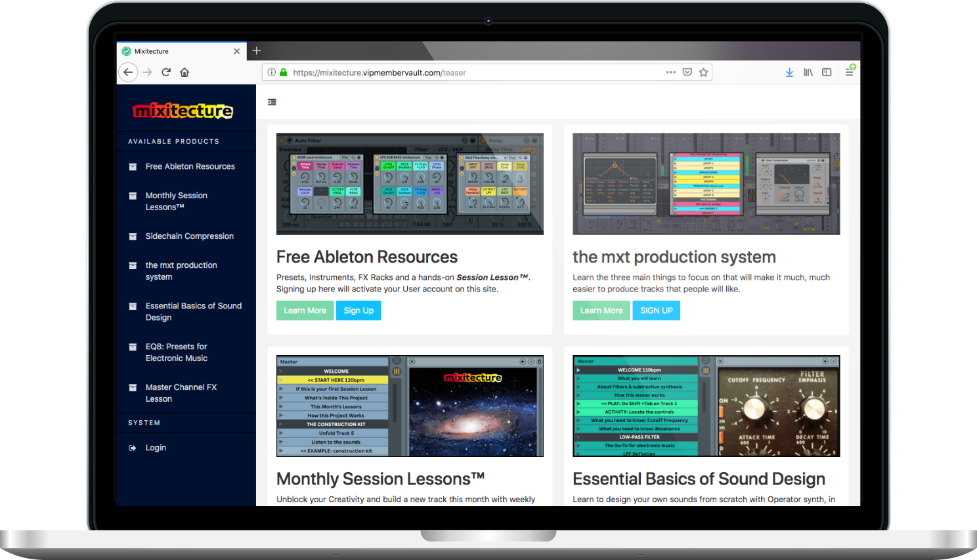This screenshot has width=977, height=560.
Task: Open the mxt production system thumbnail image
Action: click(706, 184)
